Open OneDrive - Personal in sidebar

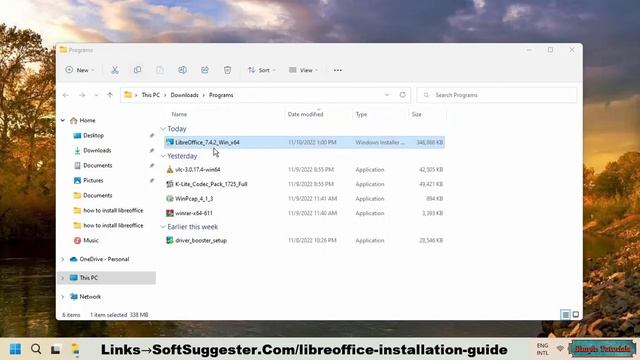[x=104, y=259]
